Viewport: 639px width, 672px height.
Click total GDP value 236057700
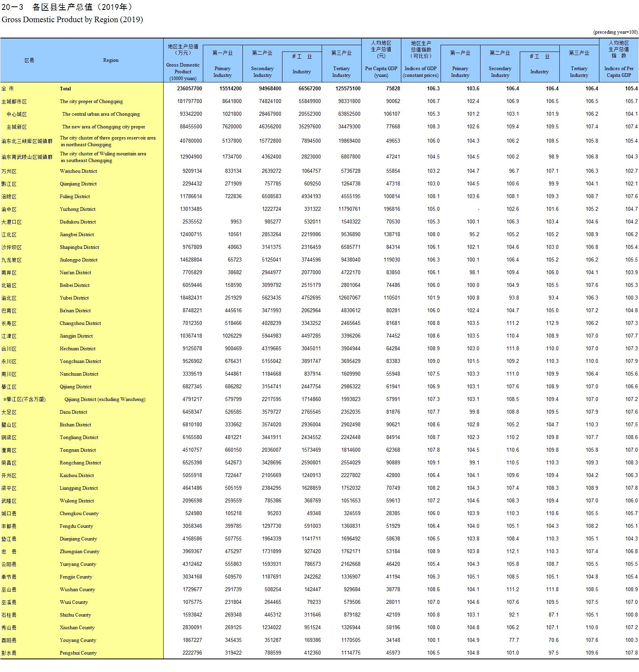189,89
